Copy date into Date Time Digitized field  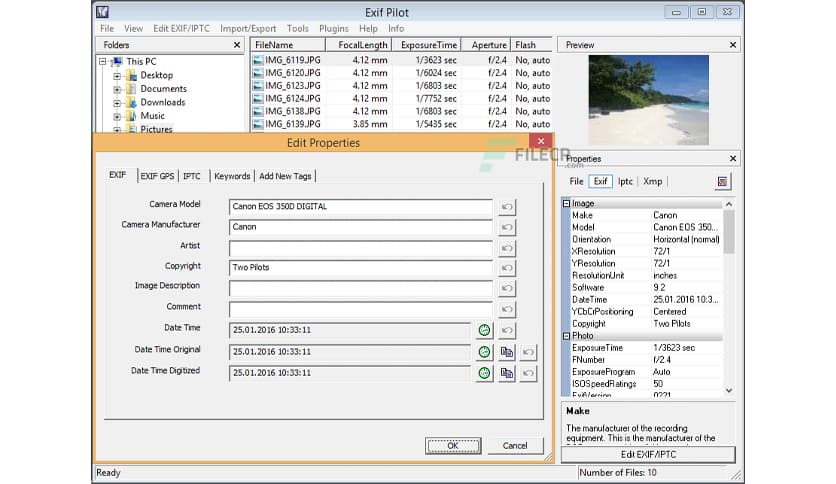point(507,373)
